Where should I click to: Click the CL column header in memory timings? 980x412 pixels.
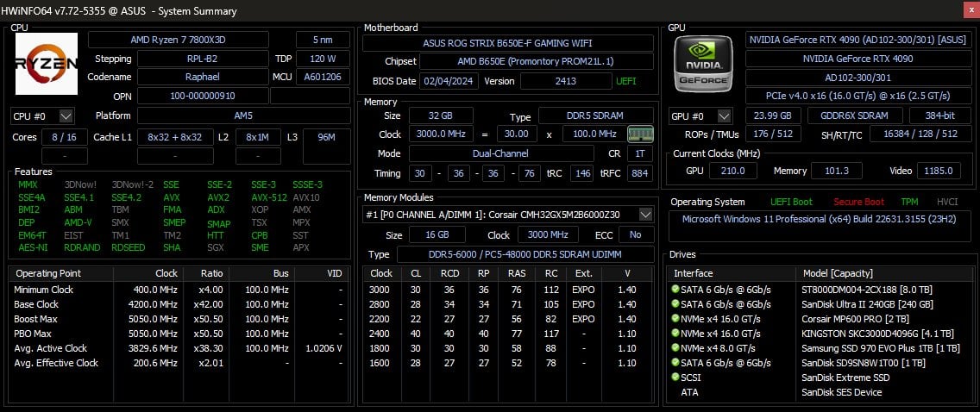[417, 273]
